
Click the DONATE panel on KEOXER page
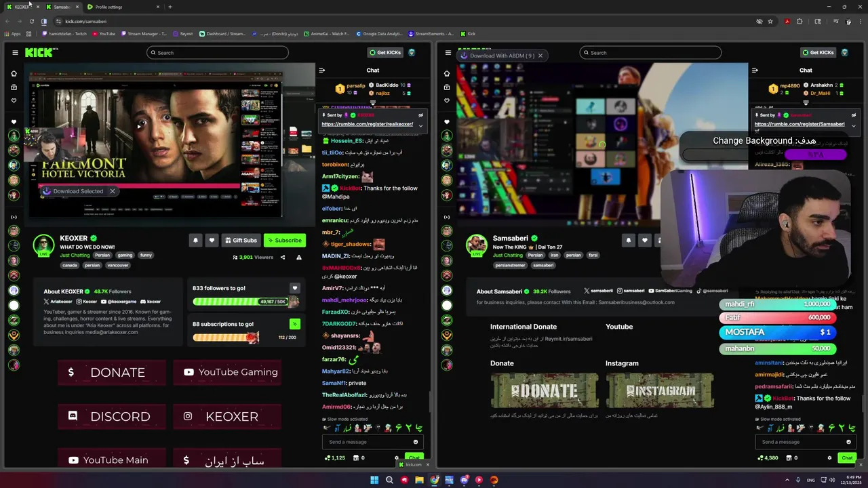pos(112,372)
